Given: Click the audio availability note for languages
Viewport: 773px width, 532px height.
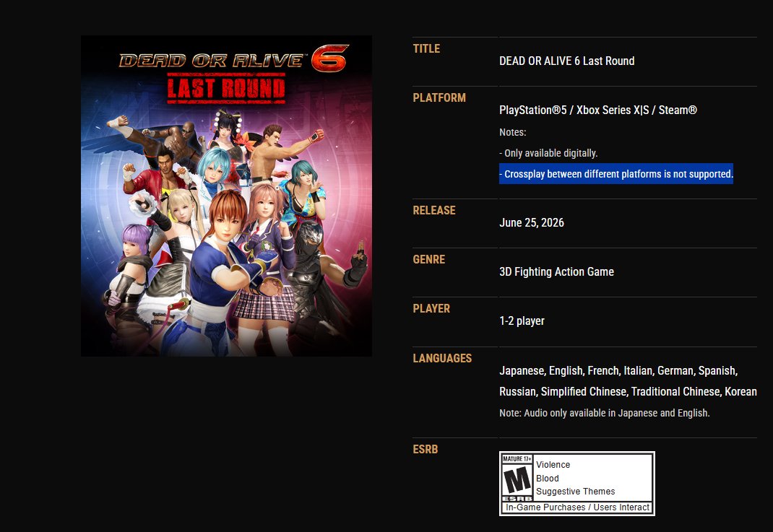Looking at the screenshot, I should pos(605,413).
